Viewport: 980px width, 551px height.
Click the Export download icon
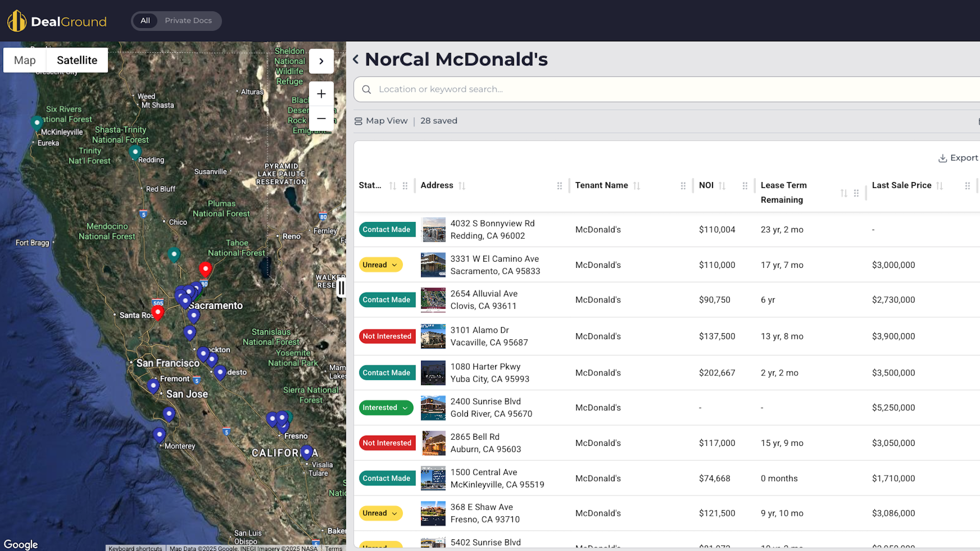coord(942,158)
